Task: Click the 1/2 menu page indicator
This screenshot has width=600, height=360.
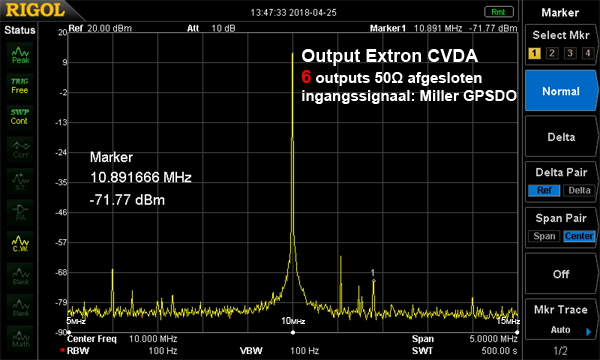Action: (x=560, y=351)
